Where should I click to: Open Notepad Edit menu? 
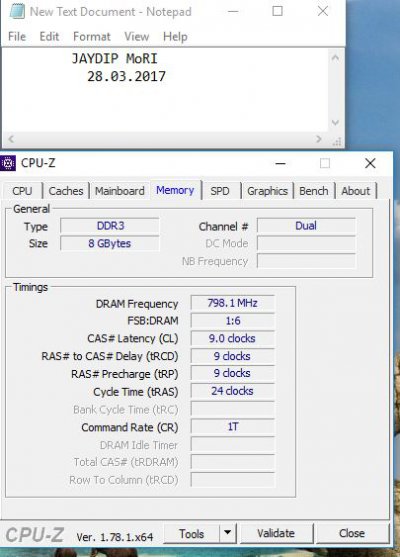pos(49,37)
